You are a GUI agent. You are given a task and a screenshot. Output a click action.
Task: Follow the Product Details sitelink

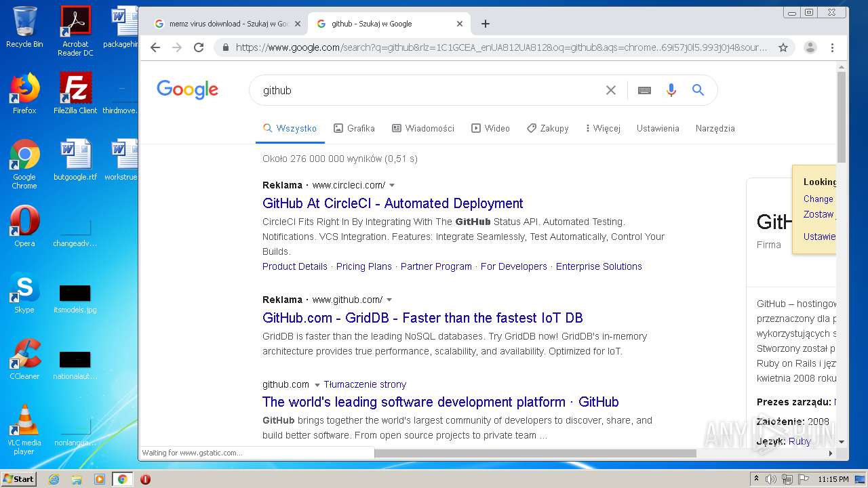[x=295, y=266]
